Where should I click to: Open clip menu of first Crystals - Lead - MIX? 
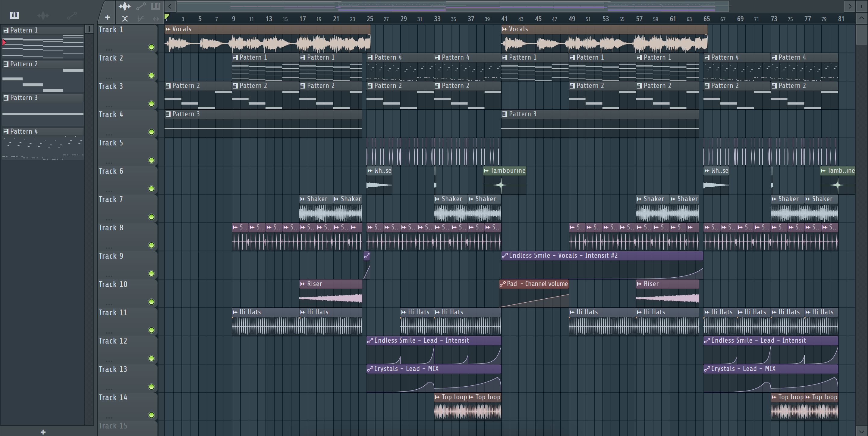[370, 369]
